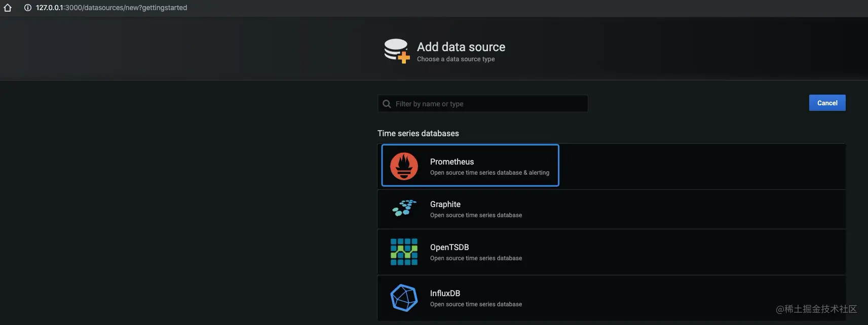Click the Add data source page title
Screen dimensions: 868x325
pos(461,47)
